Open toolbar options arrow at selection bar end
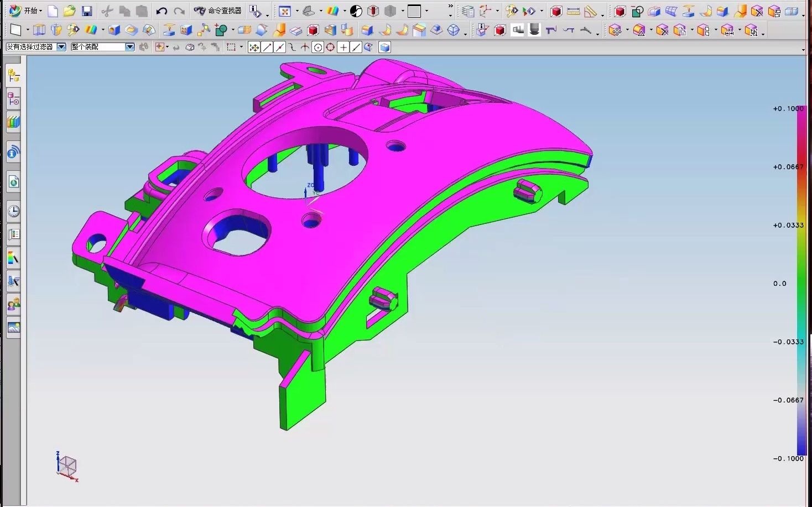Image resolution: width=812 pixels, height=507 pixels. pos(803,50)
